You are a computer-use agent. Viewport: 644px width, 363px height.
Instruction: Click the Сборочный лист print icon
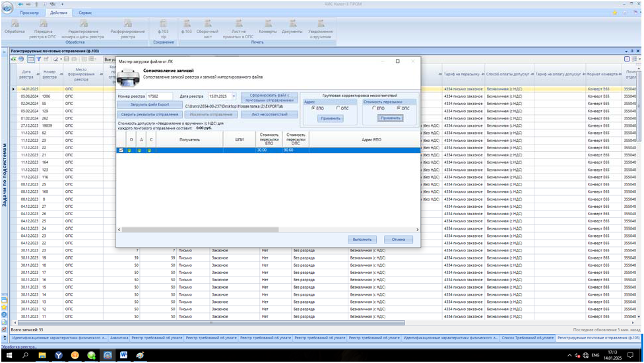coord(208,24)
